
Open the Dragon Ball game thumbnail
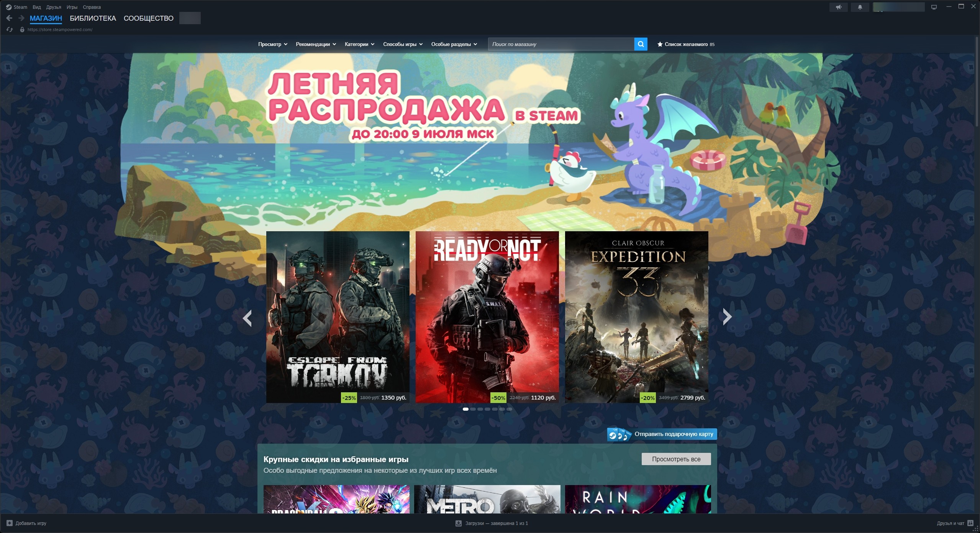tap(336, 499)
